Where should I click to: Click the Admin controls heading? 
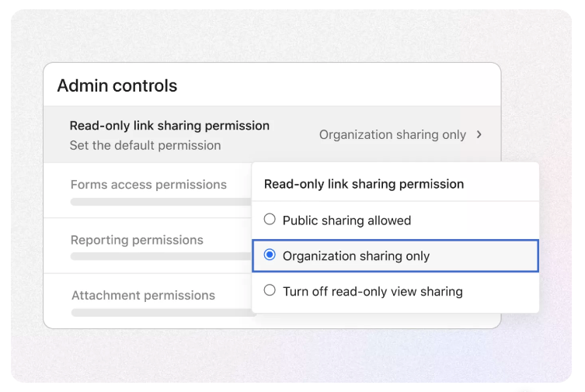(117, 85)
